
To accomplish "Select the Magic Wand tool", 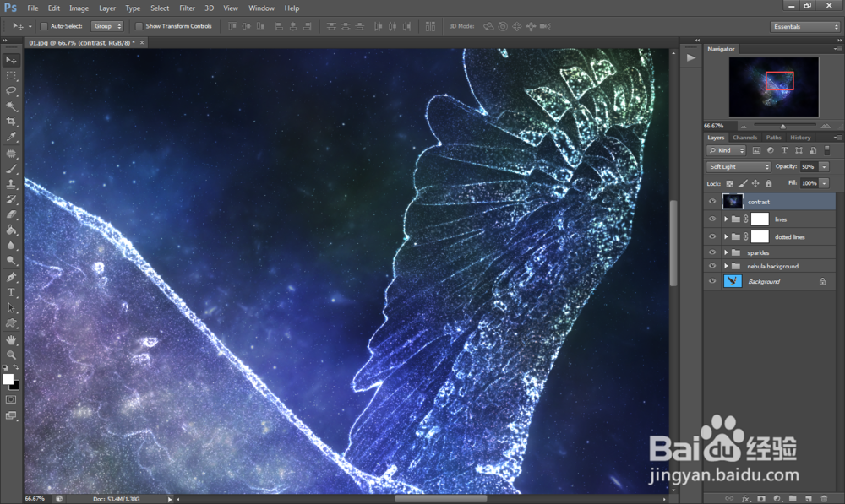I will pos(11,106).
